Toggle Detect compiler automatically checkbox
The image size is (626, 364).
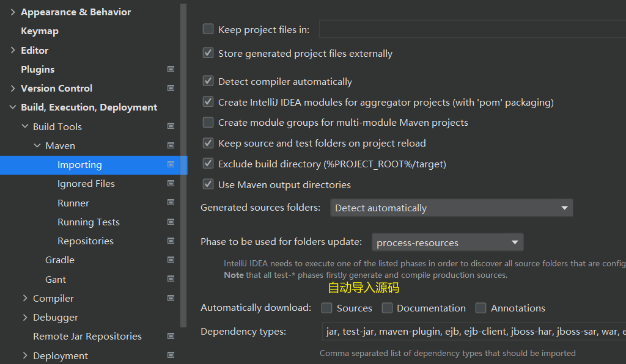[208, 81]
